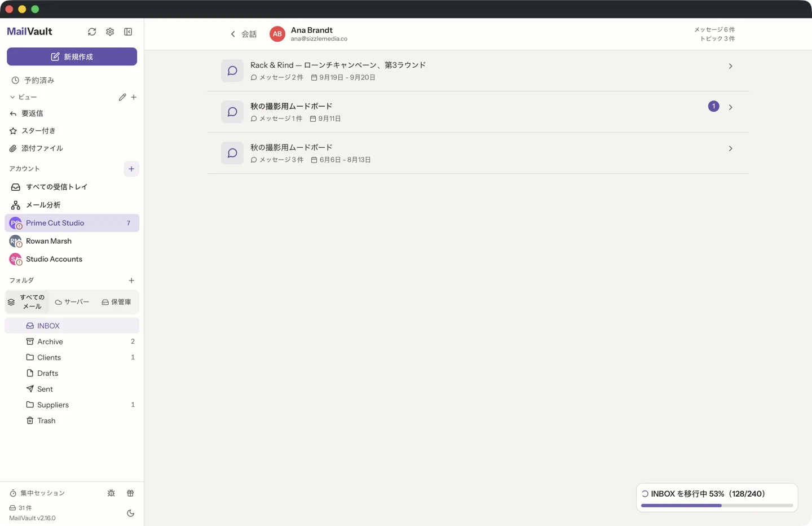
Task: Click the spinner icon in migration status
Action: tap(645, 494)
